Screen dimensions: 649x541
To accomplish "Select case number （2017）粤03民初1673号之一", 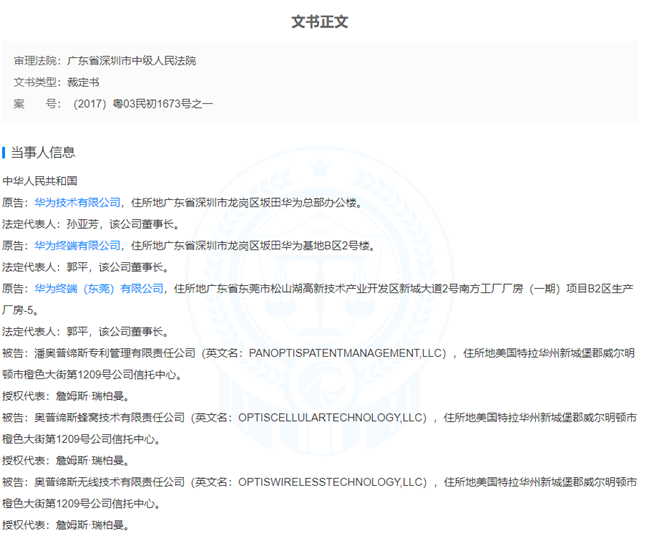I will 142,103.
